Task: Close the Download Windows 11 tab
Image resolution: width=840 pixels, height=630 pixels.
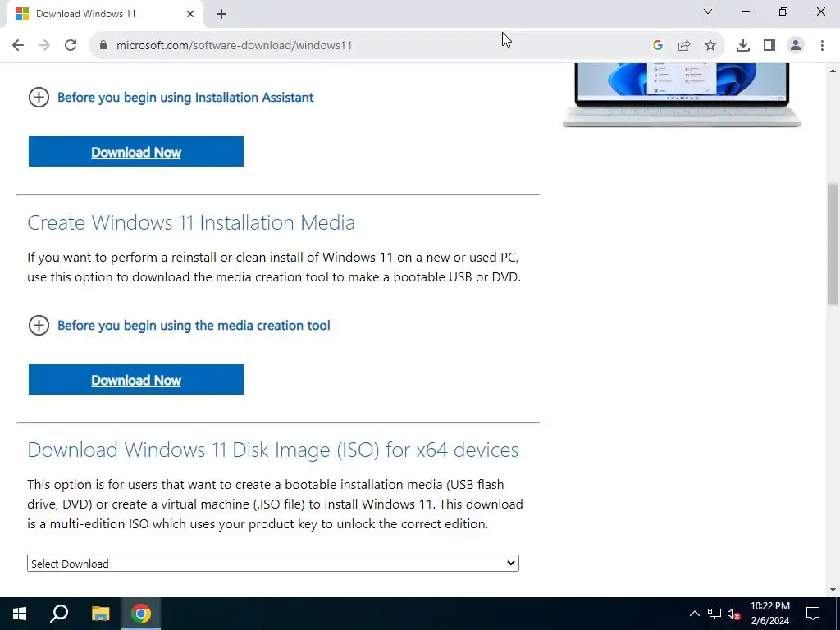Action: tap(190, 14)
